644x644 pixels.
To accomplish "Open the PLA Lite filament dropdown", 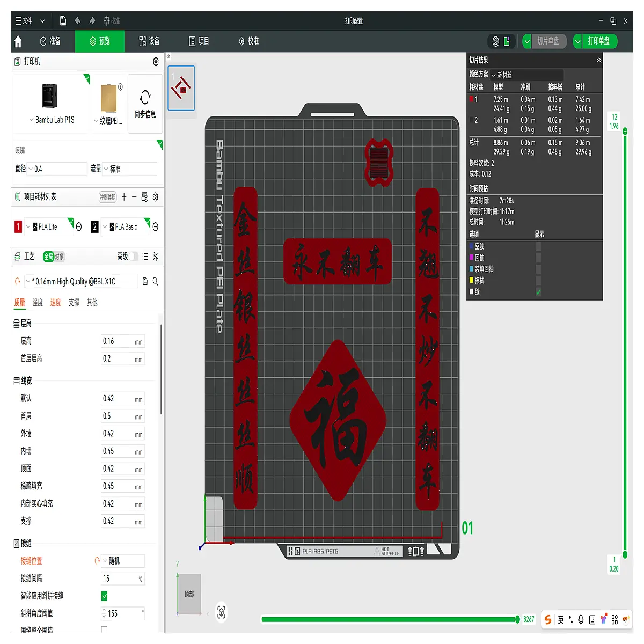I will 49,227.
